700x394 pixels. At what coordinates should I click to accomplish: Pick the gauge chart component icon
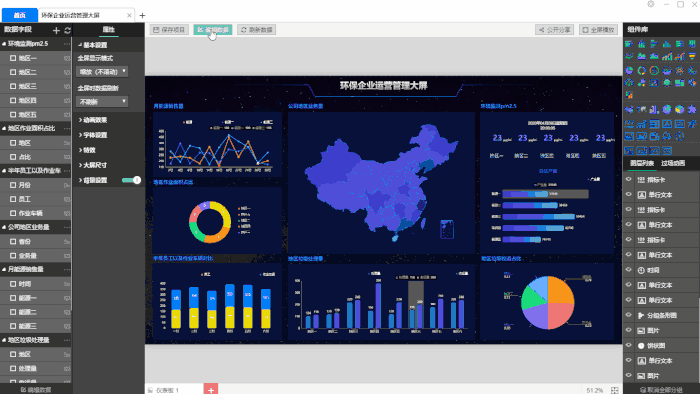coord(629,83)
